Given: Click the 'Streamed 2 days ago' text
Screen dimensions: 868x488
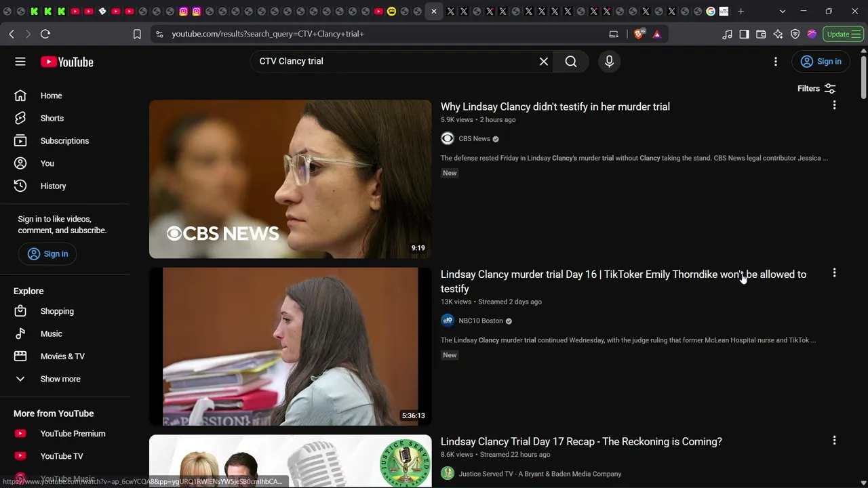Looking at the screenshot, I should click(x=510, y=302).
